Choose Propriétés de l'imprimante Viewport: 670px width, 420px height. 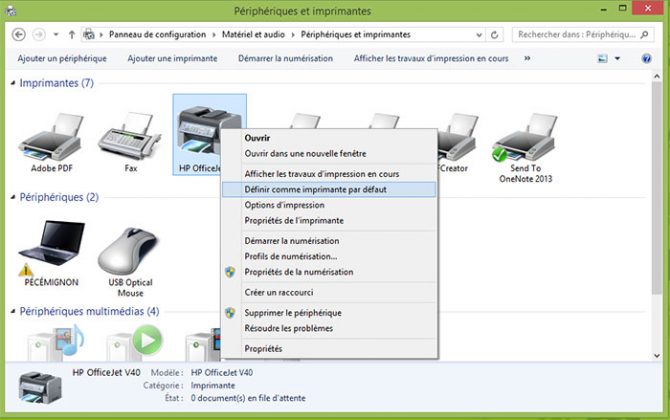click(329, 220)
